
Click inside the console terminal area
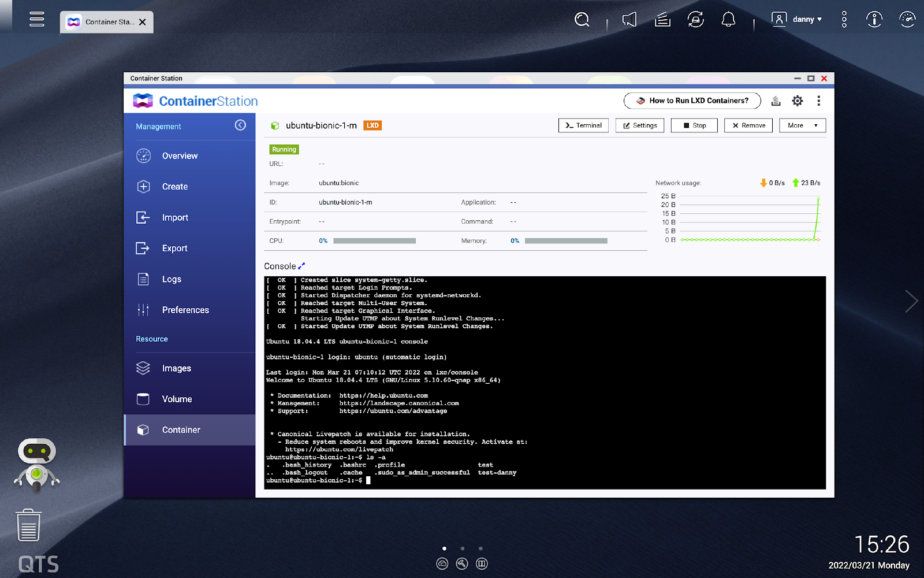tap(545, 383)
